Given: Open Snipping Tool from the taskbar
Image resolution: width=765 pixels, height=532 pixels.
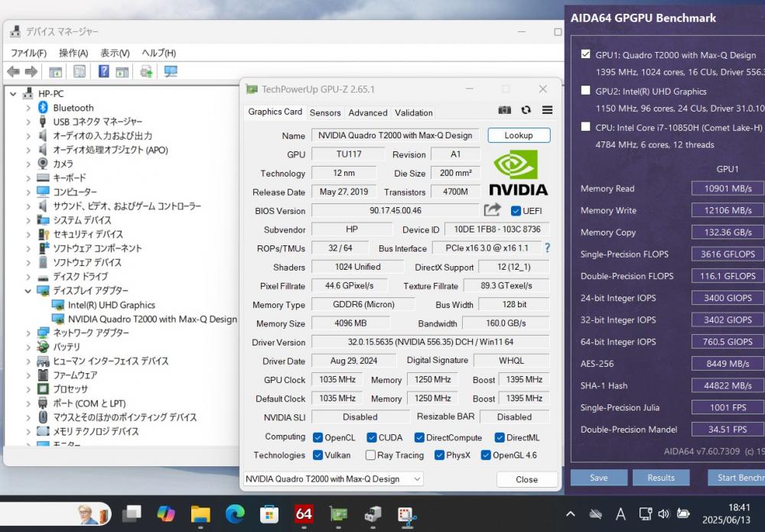Looking at the screenshot, I should point(407,514).
